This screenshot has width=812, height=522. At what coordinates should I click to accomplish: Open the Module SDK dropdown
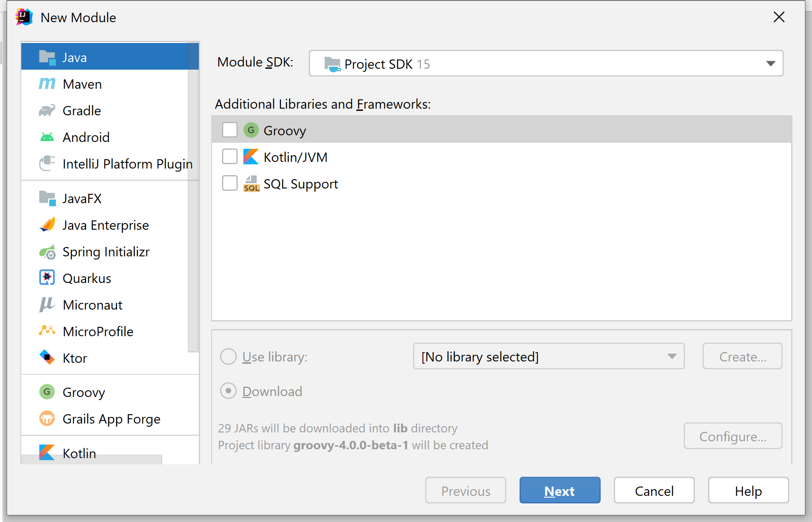tap(546, 63)
